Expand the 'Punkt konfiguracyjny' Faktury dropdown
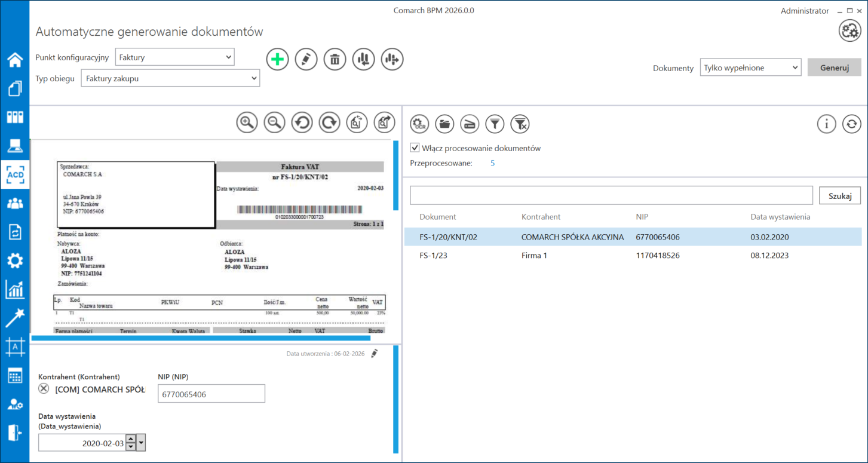Screen dimensions: 868x463 174,57
